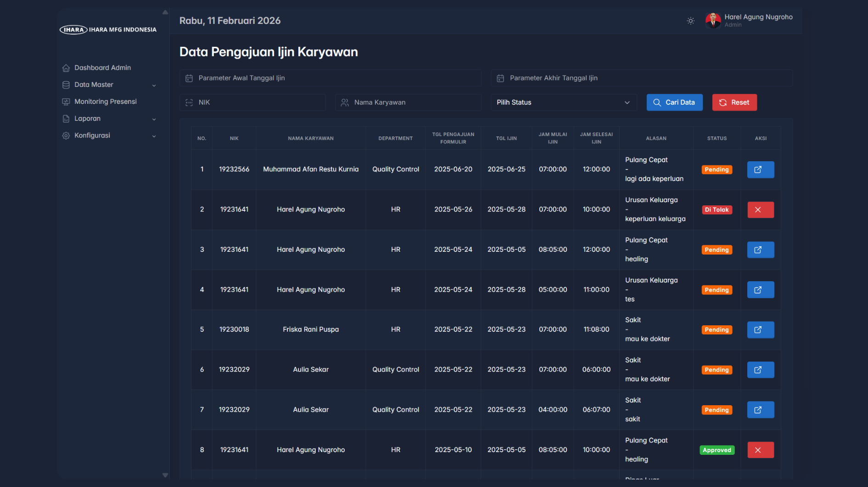
Task: Click the DEPARTMENT column header
Action: click(x=396, y=138)
